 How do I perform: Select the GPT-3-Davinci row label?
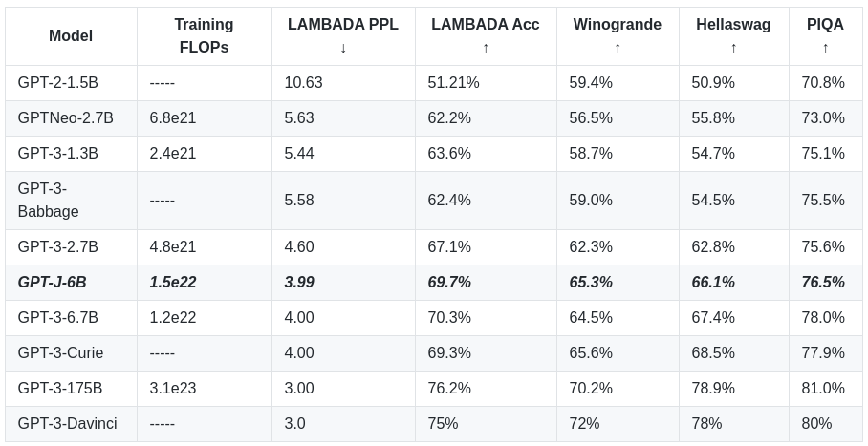coord(68,424)
